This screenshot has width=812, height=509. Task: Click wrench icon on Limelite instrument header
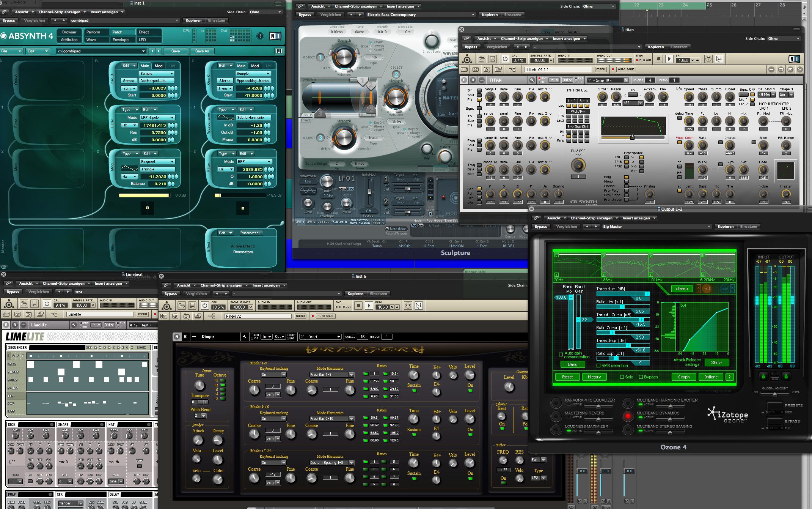[x=74, y=325]
